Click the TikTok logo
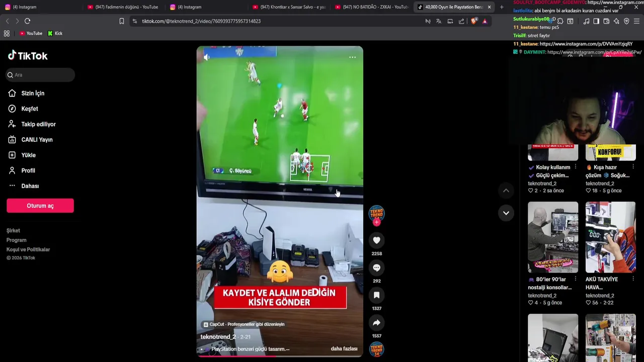Viewport: 644px width, 362px height. click(x=28, y=56)
